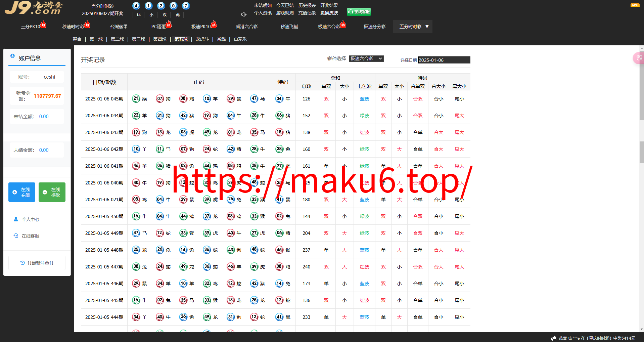Click 蓝波 in row 021期
The width and height of the screenshot is (644, 342).
(365, 200)
